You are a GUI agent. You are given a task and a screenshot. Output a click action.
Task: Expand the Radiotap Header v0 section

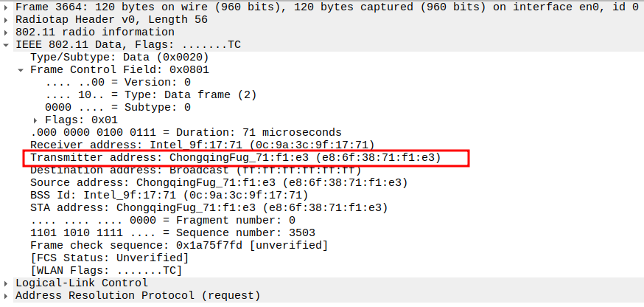point(7,19)
